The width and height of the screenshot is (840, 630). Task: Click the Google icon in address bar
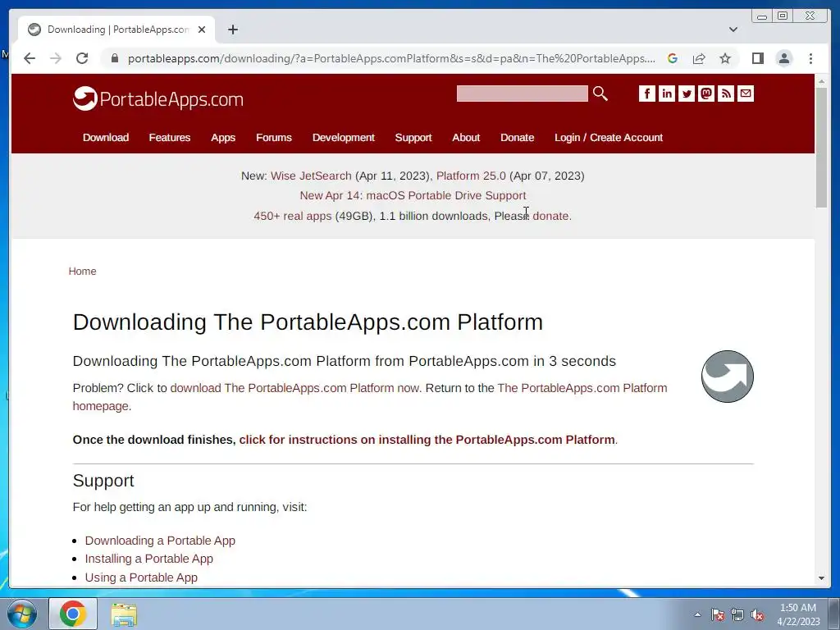pos(673,58)
